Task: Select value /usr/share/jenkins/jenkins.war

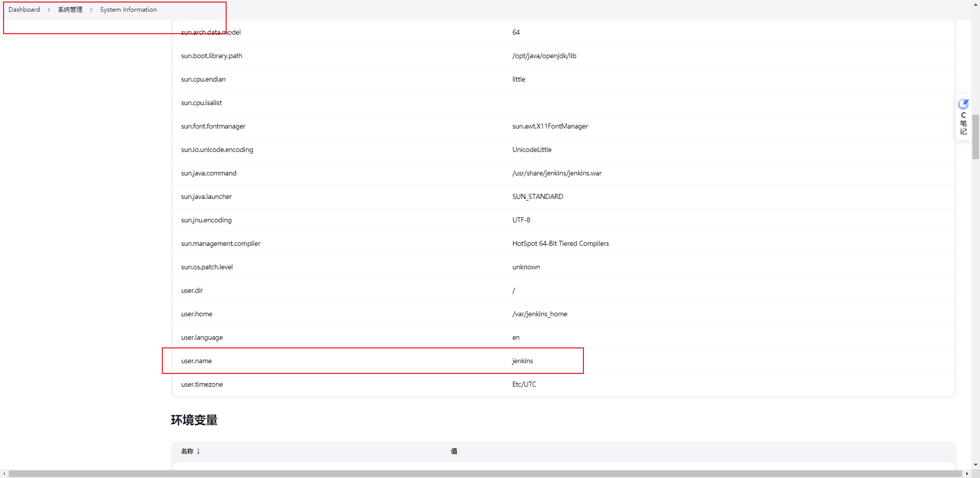Action: [x=557, y=173]
